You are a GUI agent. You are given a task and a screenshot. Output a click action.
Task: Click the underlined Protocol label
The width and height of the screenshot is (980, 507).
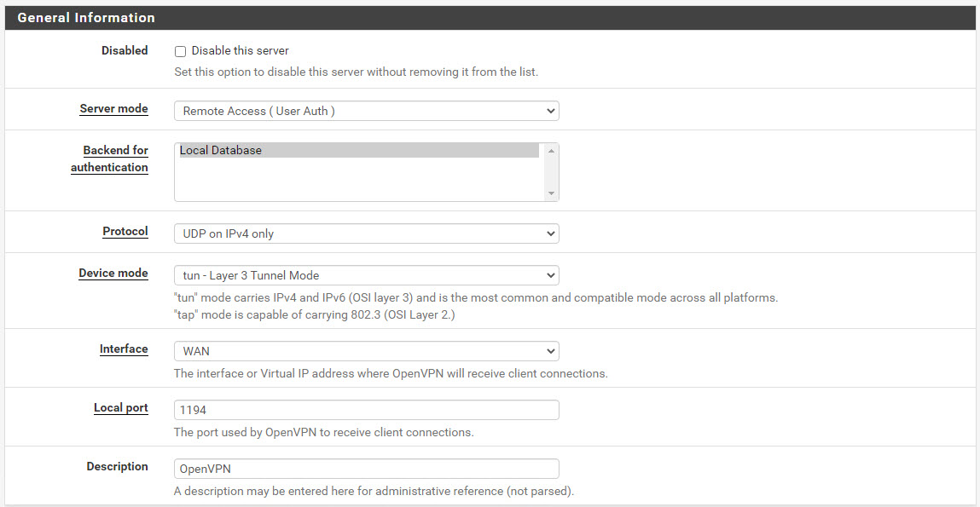click(x=125, y=232)
